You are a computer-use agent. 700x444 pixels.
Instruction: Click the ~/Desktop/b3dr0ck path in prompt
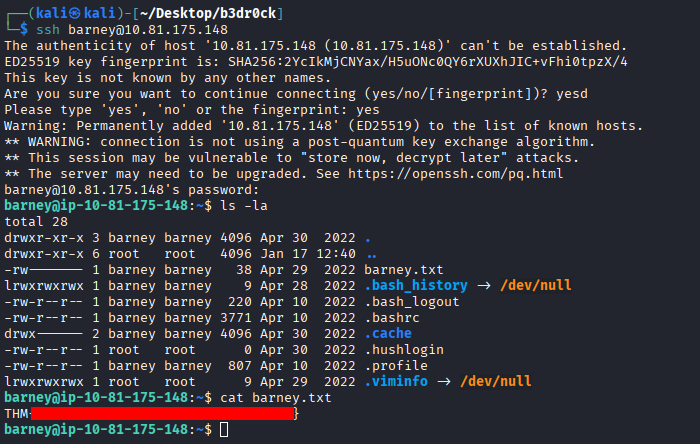(203, 13)
